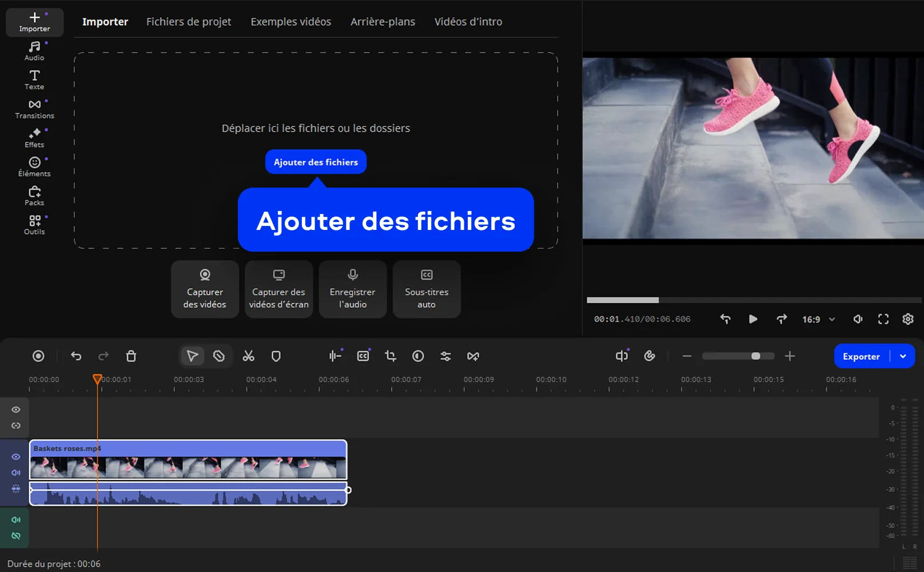
Task: Hide the Baskets roses video track
Action: point(16,456)
